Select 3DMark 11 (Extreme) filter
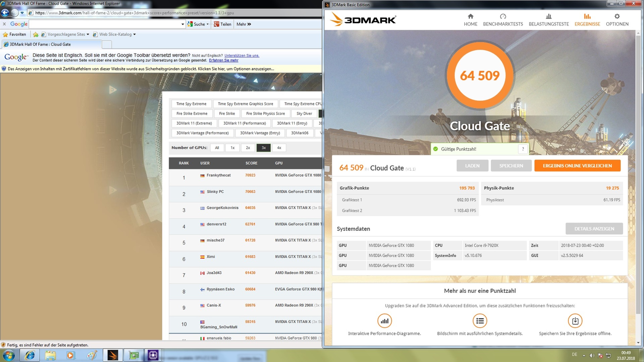 pyautogui.click(x=194, y=123)
